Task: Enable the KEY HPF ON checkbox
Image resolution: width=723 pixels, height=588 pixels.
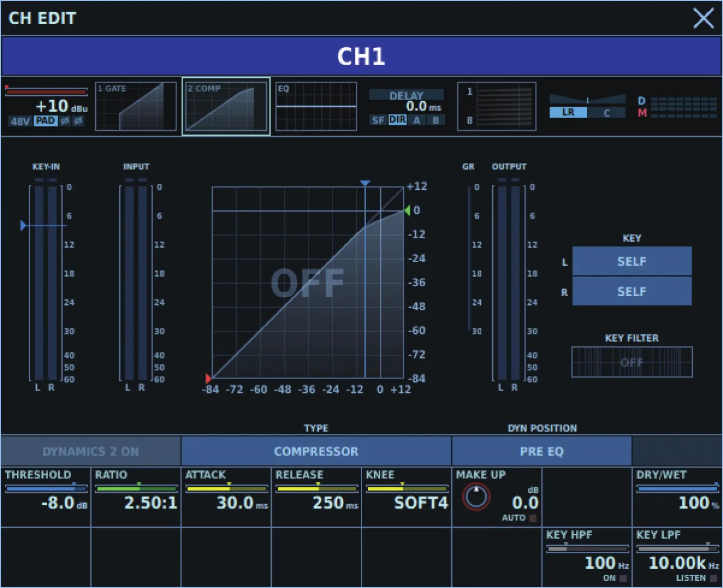Action: coord(624,578)
